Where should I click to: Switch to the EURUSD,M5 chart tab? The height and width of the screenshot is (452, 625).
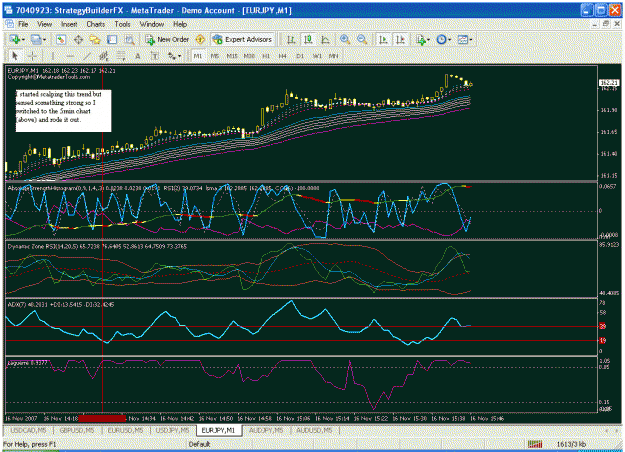tap(125, 430)
